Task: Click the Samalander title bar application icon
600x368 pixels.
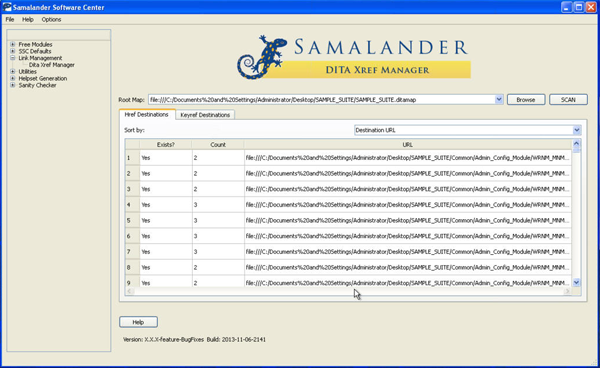Action: [7, 7]
